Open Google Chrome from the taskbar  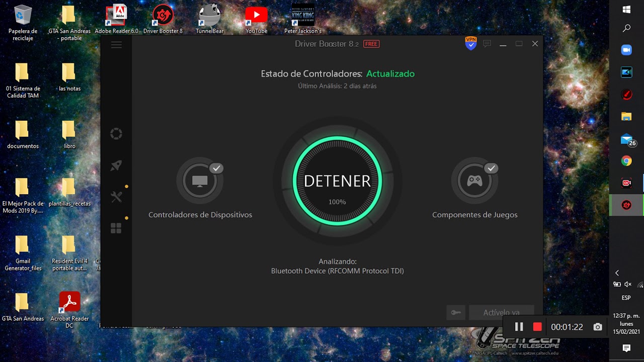pyautogui.click(x=626, y=161)
